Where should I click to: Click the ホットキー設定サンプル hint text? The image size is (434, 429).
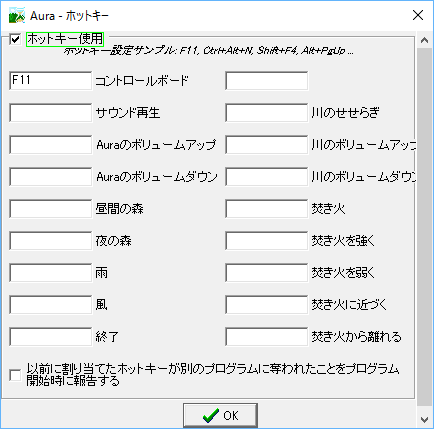pos(209,51)
